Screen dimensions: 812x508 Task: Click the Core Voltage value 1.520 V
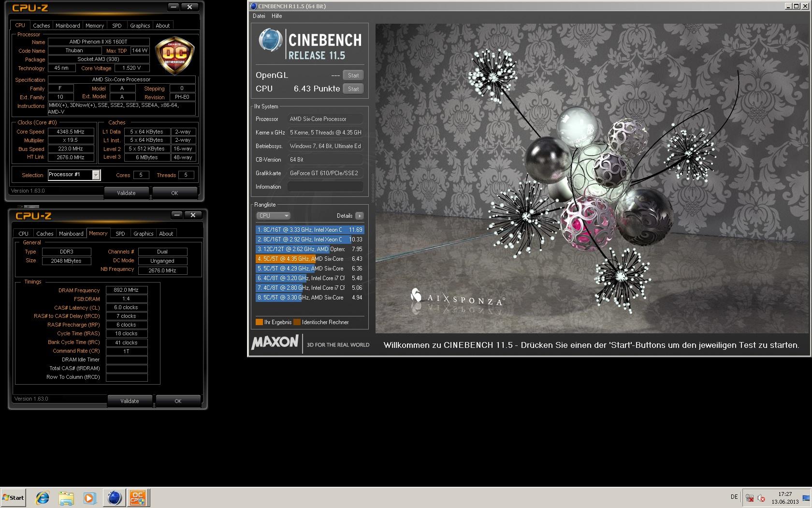(132, 68)
